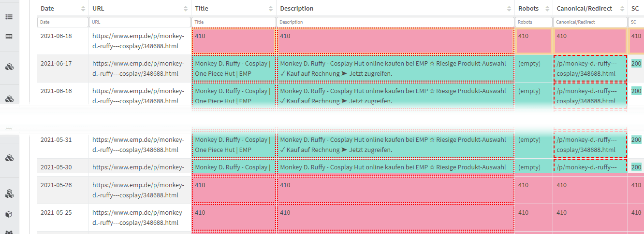
Task: Click the cubes icon beside the 2021-05-26 row
Action: pos(9,193)
